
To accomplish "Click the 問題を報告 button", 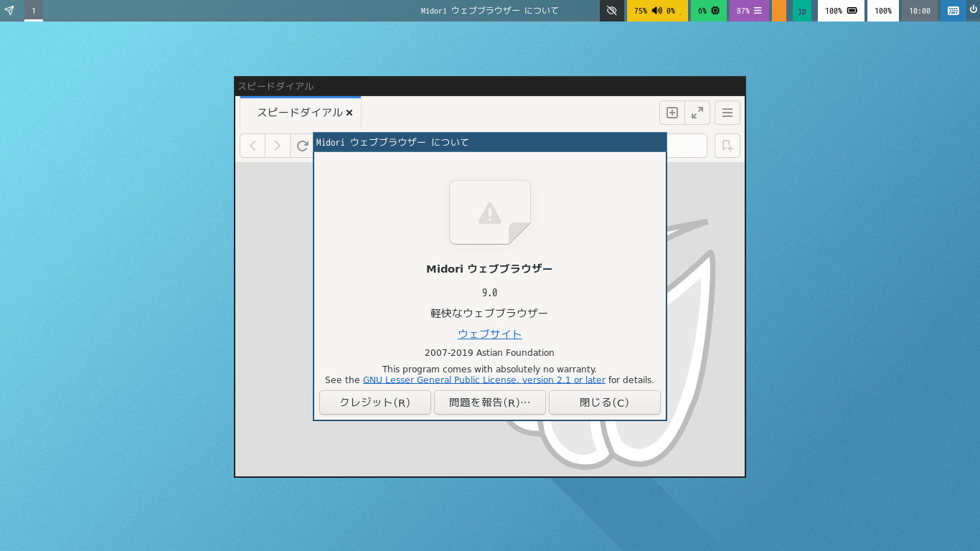I will click(x=490, y=402).
